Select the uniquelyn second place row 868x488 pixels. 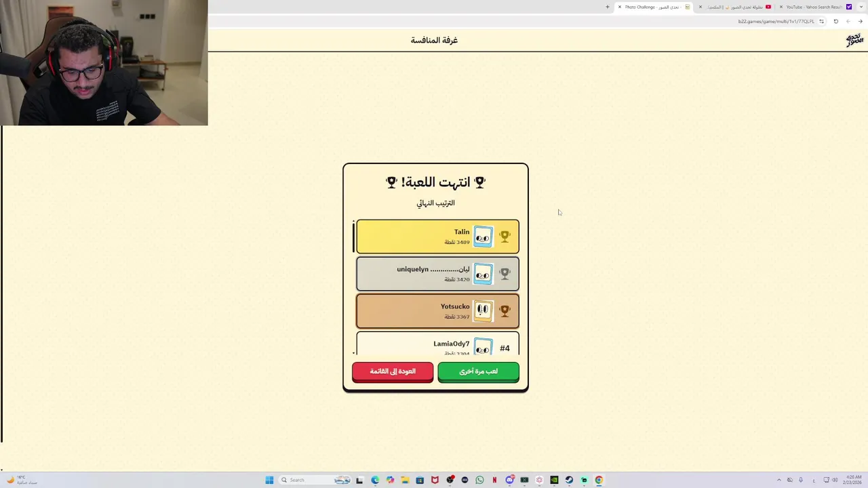437,274
